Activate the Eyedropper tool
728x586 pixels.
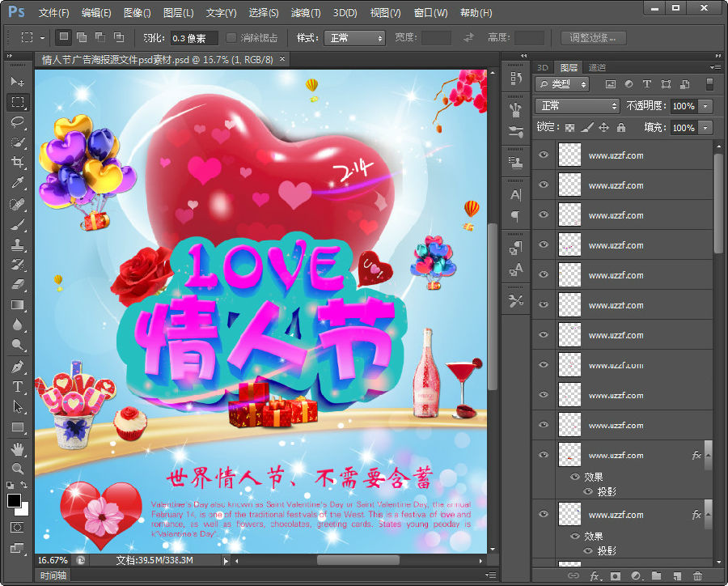pyautogui.click(x=17, y=183)
